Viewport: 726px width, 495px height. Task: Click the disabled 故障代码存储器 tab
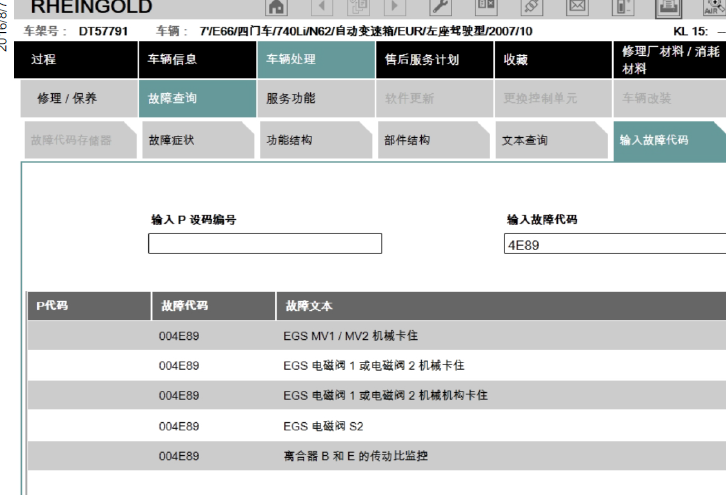pos(81,140)
